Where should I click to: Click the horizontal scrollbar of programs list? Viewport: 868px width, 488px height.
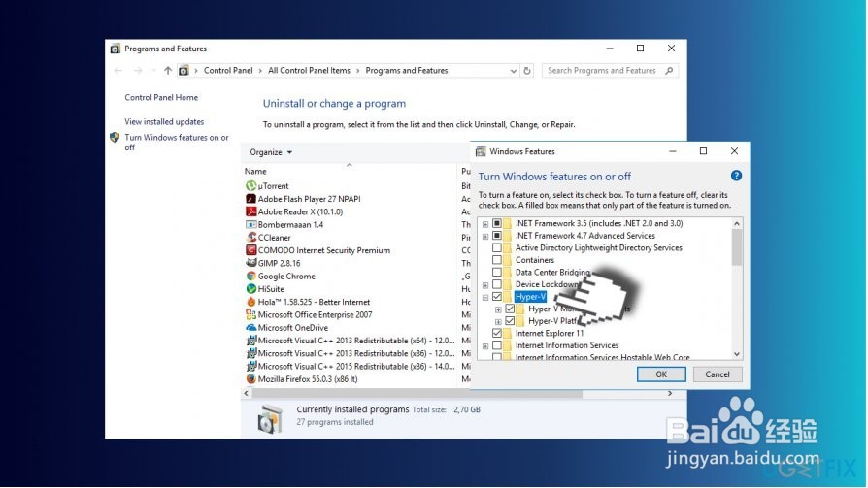(417, 393)
